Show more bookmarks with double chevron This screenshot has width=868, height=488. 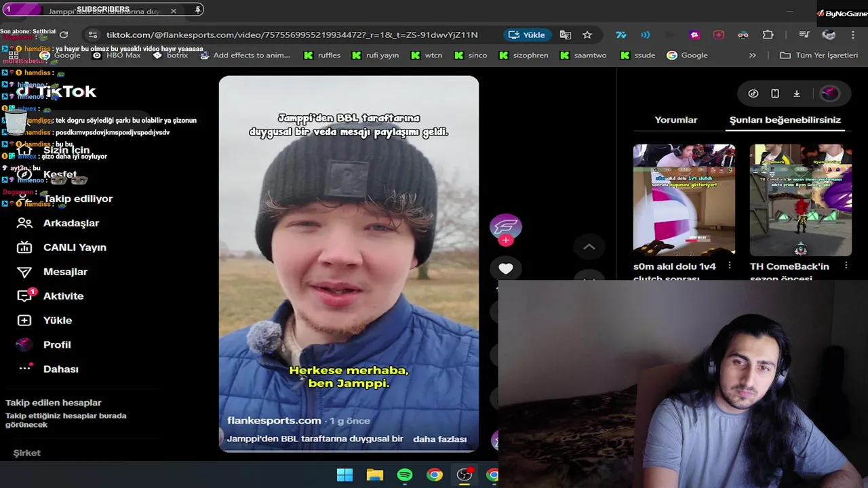[752, 56]
